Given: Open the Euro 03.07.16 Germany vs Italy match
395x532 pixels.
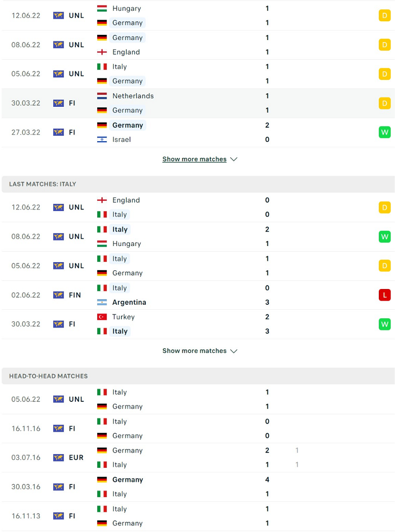Looking at the screenshot, I should pos(198,458).
